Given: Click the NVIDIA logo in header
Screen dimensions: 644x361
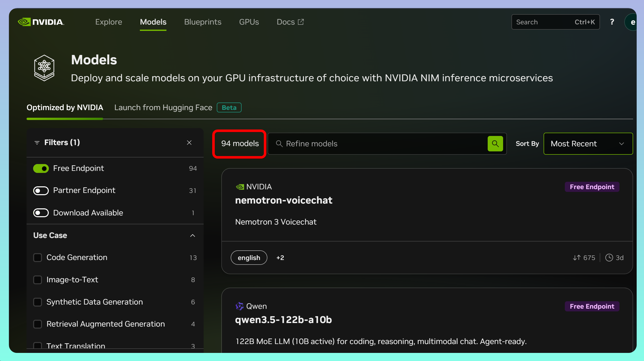Looking at the screenshot, I should pos(41,22).
